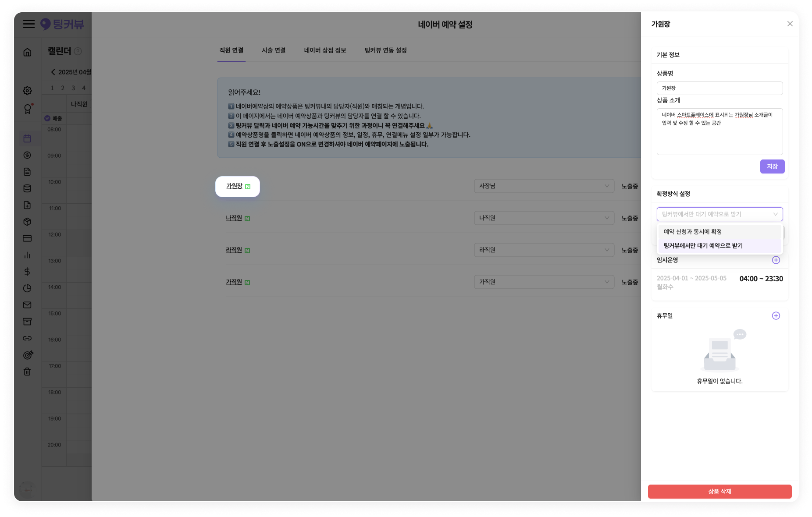Image resolution: width=812 pixels, height=517 pixels.
Task: Switch to 시술 연결 tab
Action: (274, 50)
